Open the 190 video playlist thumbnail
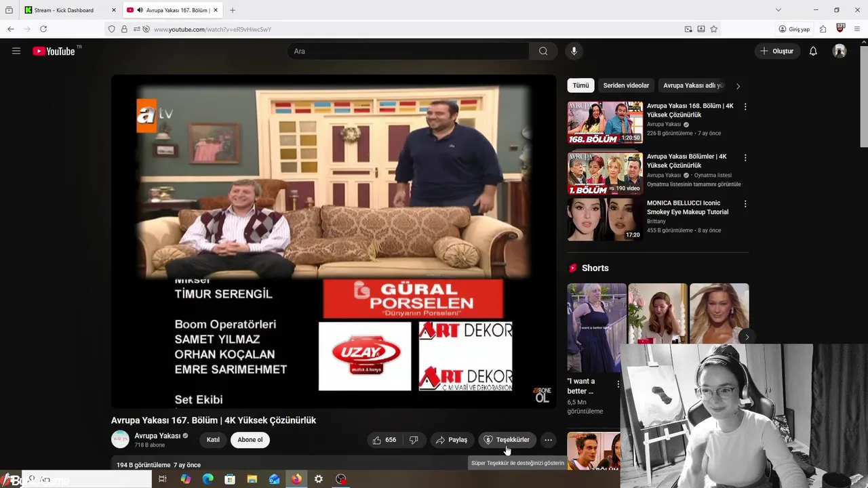 [605, 173]
